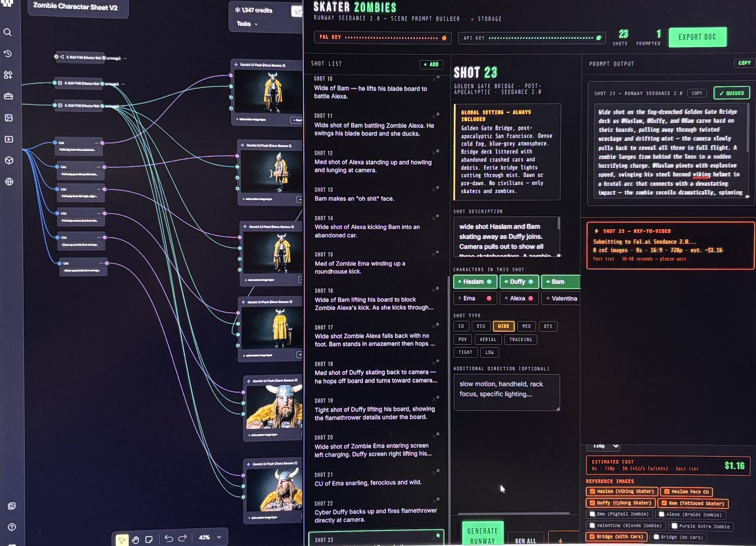Click the Zombie Character Sheet V2 title

(75, 7)
